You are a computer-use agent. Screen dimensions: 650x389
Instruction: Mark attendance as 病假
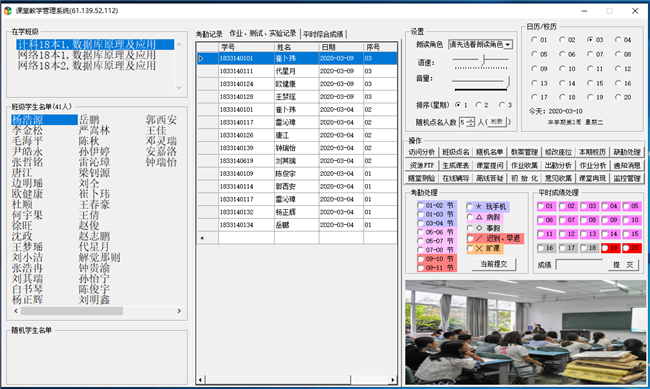click(470, 217)
